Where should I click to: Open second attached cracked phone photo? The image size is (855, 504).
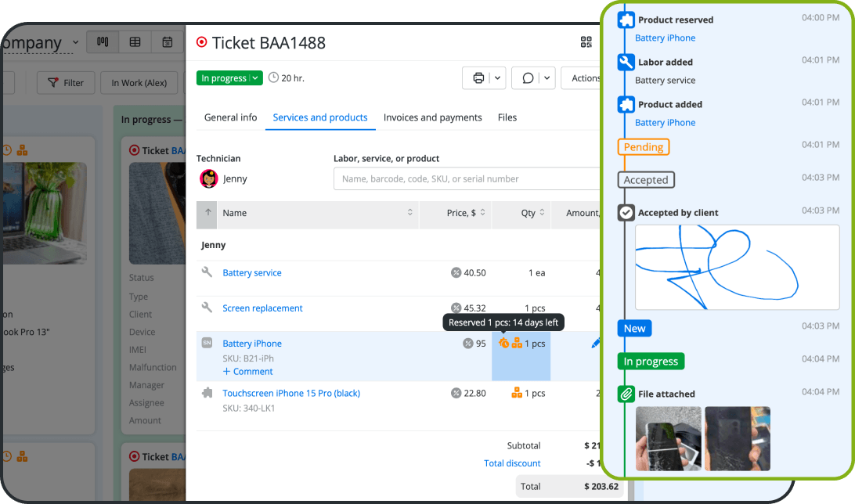coord(738,438)
